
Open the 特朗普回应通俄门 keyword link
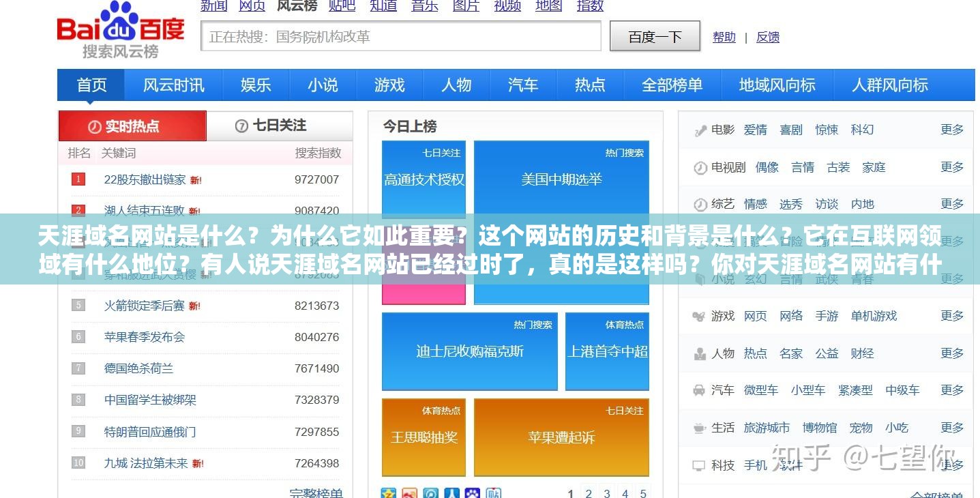(150, 432)
